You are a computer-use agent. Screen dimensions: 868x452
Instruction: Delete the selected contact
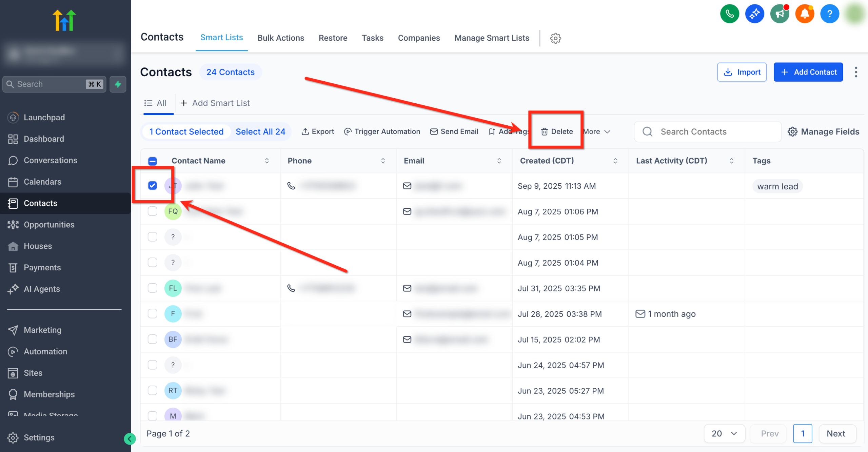556,131
